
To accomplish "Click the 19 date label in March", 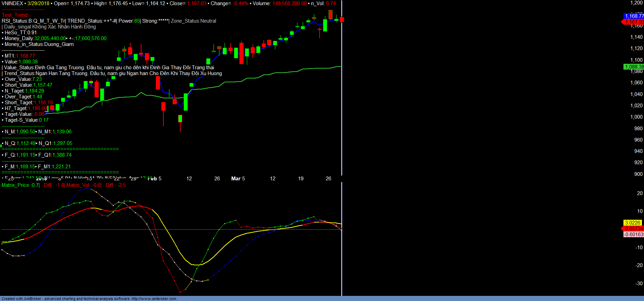I will click(301, 179).
